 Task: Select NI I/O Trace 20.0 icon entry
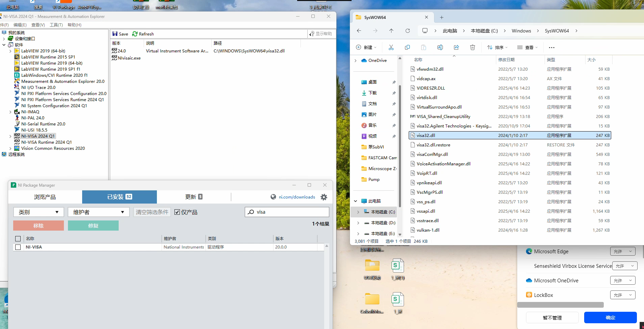(17, 87)
